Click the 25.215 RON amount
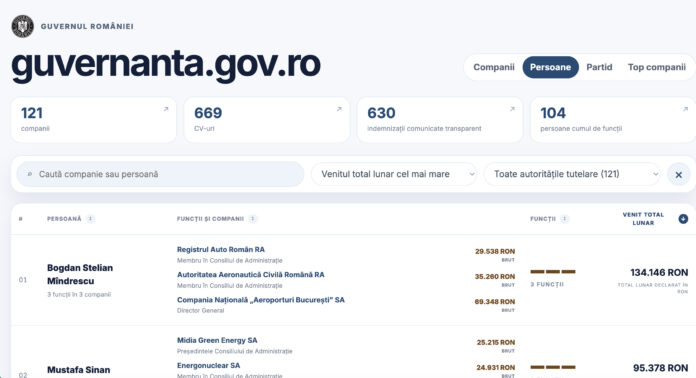This screenshot has width=696, height=378. pyautogui.click(x=496, y=342)
